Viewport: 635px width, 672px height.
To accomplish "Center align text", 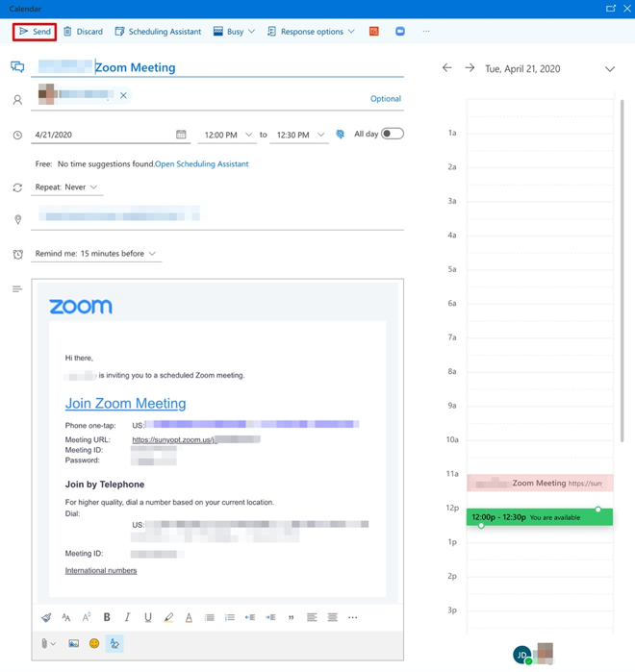I will coord(332,617).
